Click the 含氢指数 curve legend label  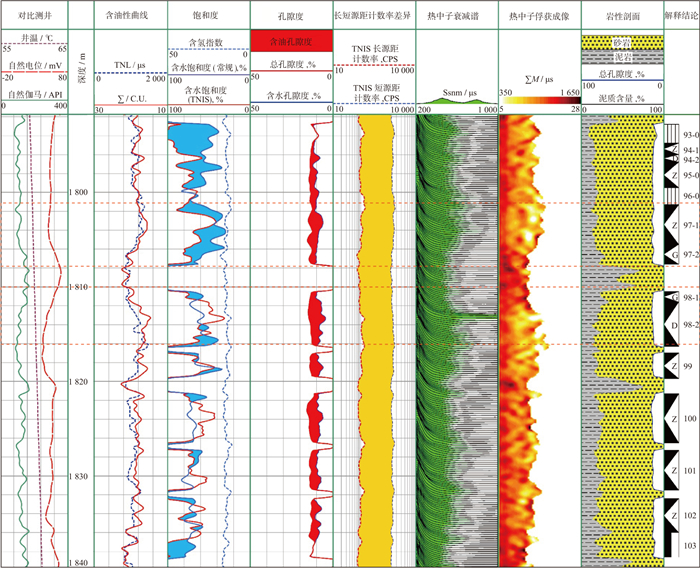[205, 43]
